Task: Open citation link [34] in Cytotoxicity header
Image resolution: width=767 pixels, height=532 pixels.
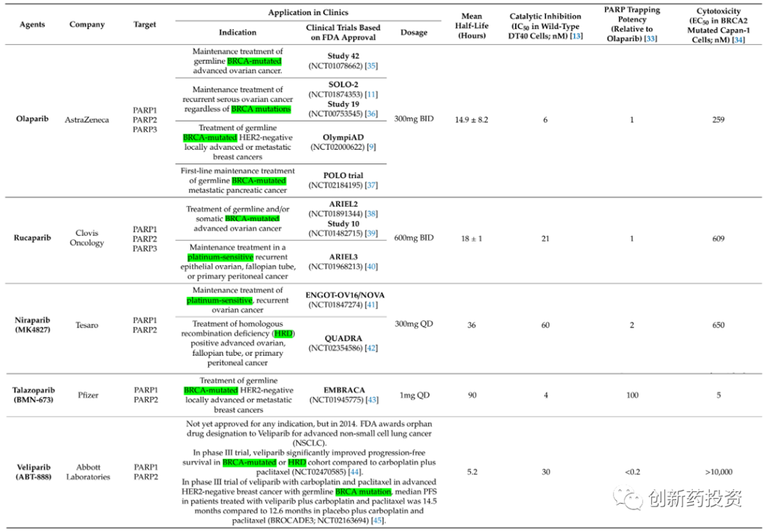Action: [739, 40]
